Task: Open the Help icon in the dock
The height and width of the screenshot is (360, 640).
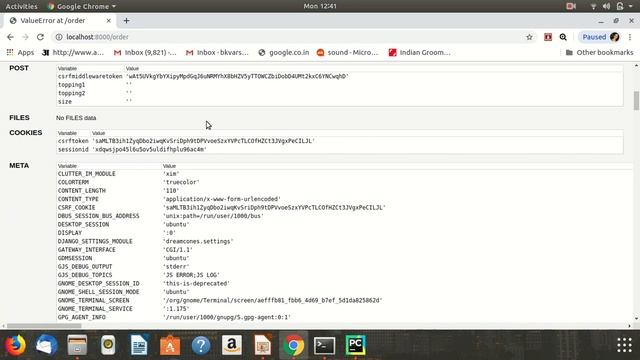Action: pos(201,345)
